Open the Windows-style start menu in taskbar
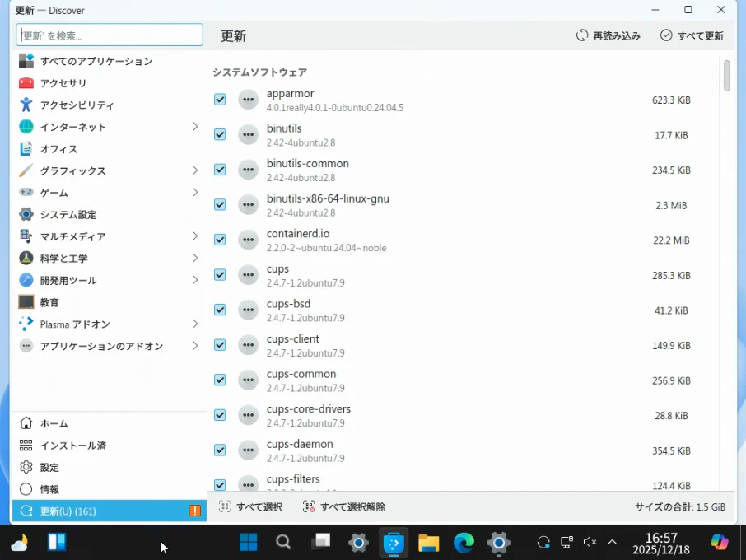The height and width of the screenshot is (560, 746). pos(249,542)
